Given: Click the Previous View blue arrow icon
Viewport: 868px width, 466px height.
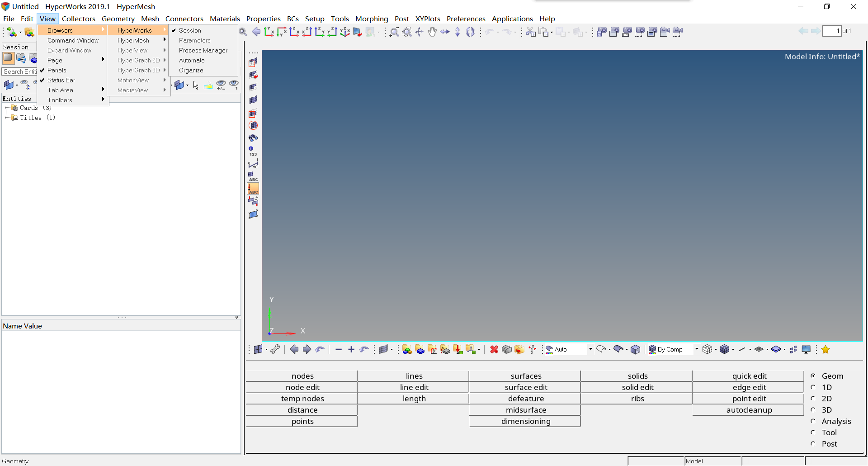Looking at the screenshot, I should [256, 32].
